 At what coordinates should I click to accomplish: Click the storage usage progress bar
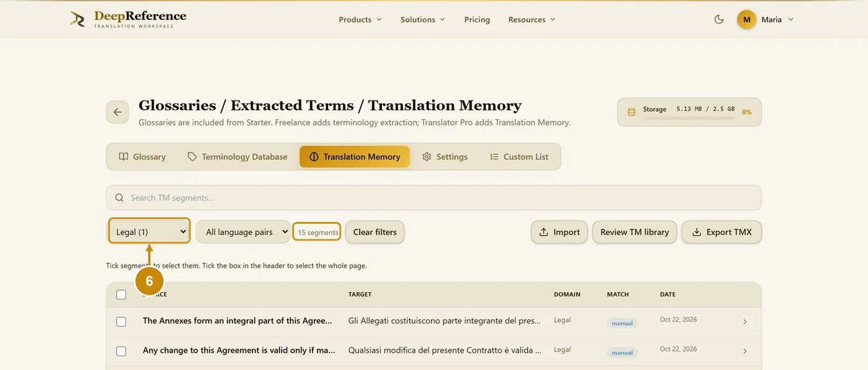tap(689, 117)
